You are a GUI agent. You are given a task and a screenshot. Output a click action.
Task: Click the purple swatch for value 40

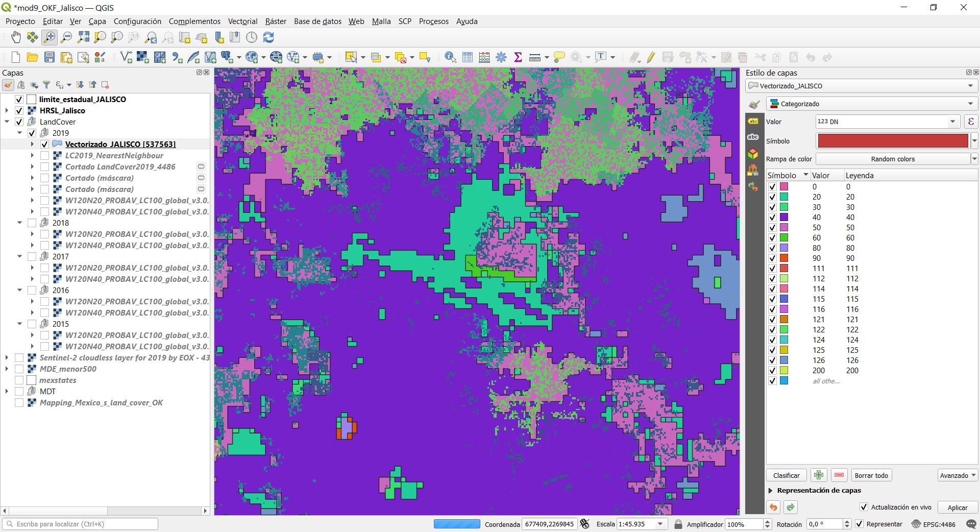[784, 217]
